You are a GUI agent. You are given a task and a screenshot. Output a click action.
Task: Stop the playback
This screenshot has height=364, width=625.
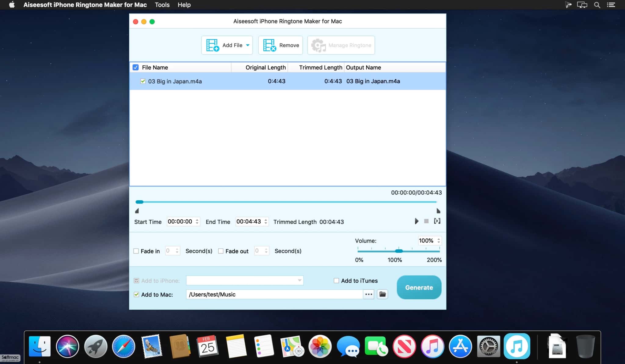[426, 221]
